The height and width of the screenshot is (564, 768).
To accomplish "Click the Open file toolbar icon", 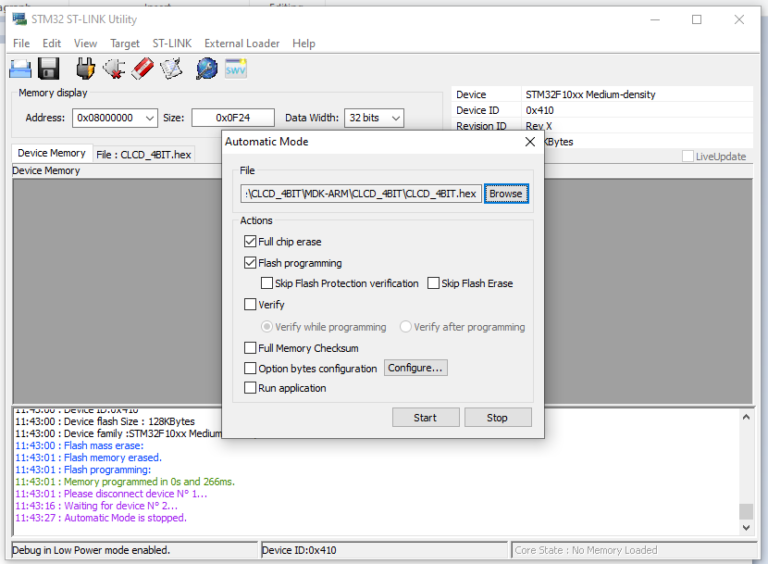I will point(21,69).
